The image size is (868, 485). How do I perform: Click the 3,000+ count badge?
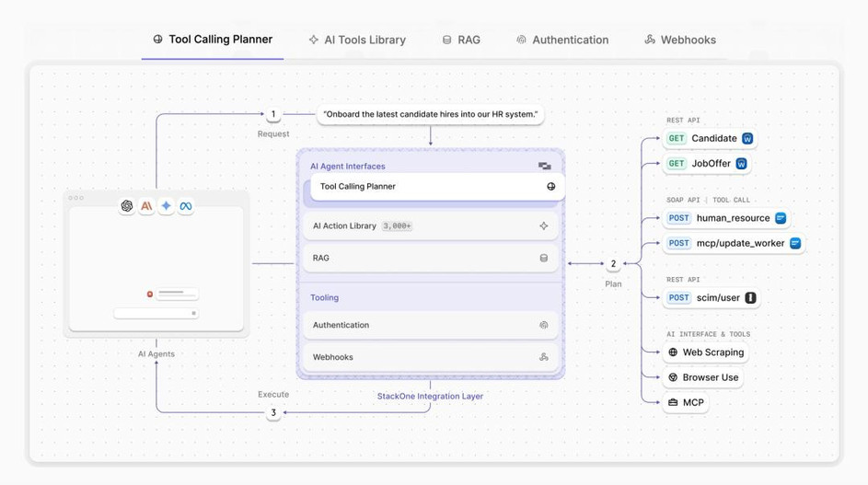[x=397, y=225]
